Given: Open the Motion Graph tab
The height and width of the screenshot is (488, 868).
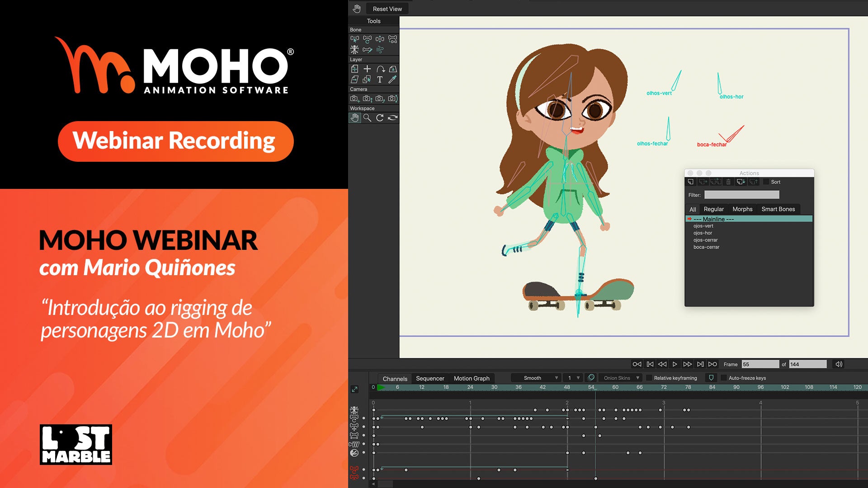Looking at the screenshot, I should pyautogui.click(x=471, y=378).
